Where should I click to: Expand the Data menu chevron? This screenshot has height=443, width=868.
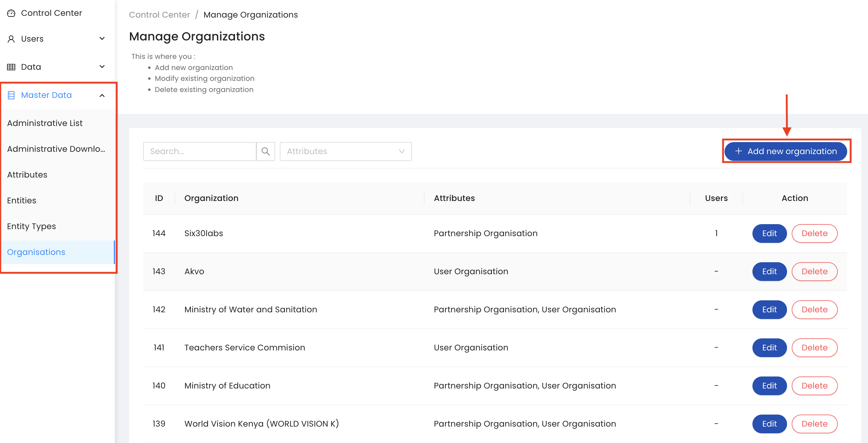coord(102,67)
